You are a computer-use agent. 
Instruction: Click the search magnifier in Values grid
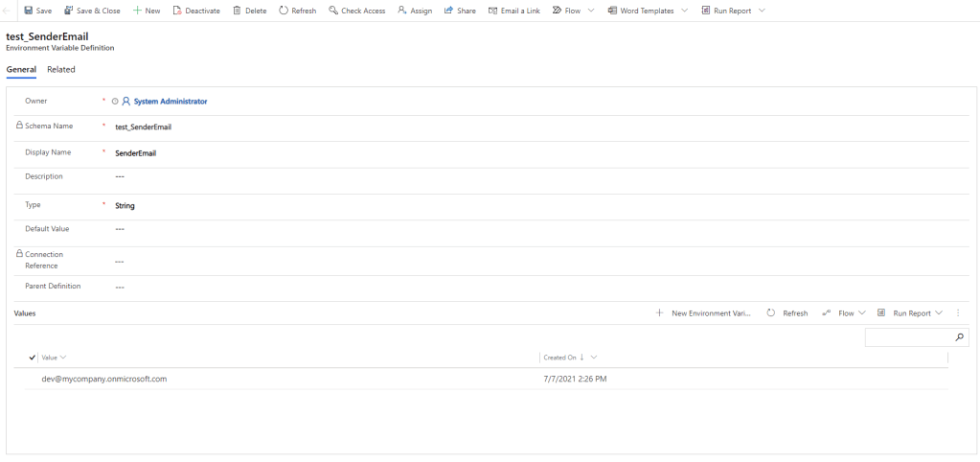(959, 337)
